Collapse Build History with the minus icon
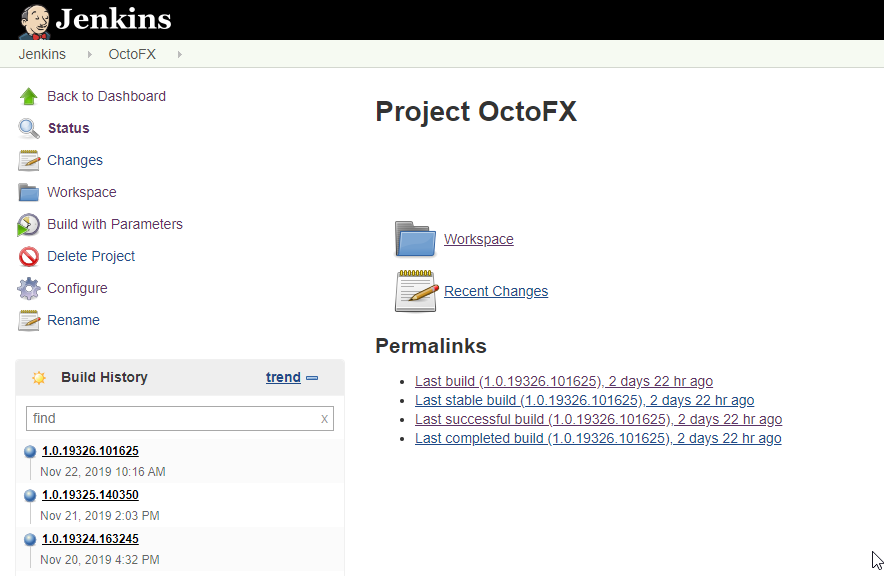 click(312, 378)
